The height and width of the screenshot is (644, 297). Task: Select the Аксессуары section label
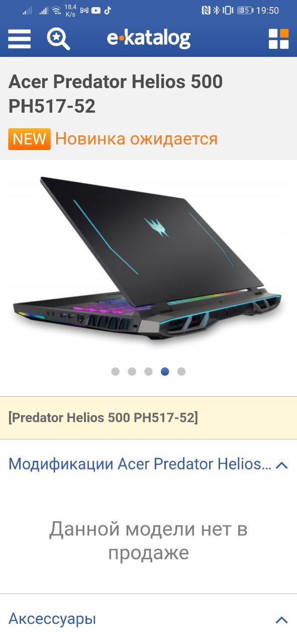[x=52, y=619]
